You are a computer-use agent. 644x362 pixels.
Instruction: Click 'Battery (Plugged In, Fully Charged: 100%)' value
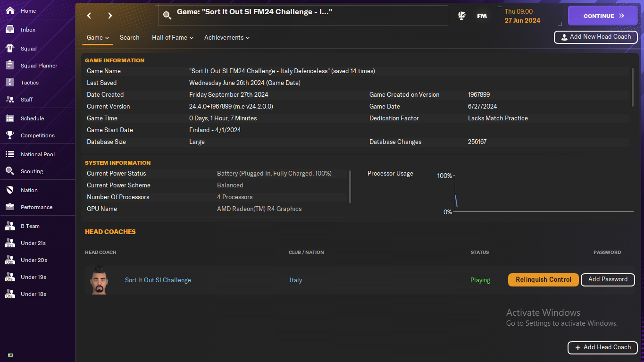[x=274, y=174]
